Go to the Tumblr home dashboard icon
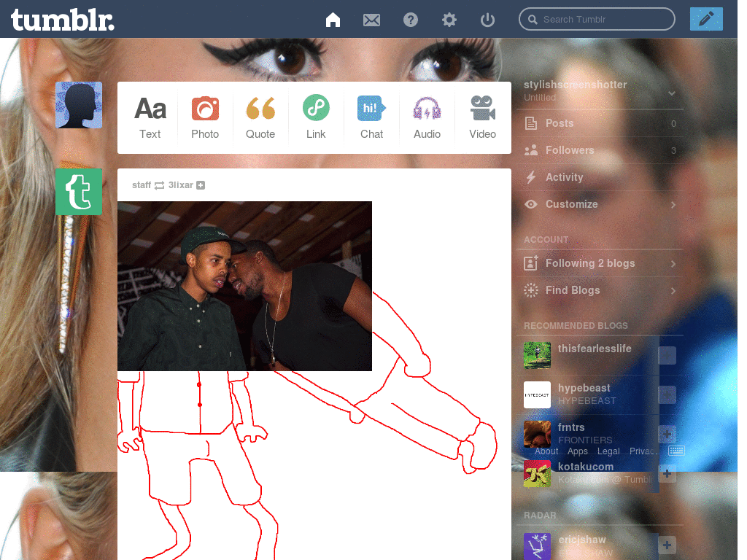Viewport: 747px width, 560px height. 333,20
